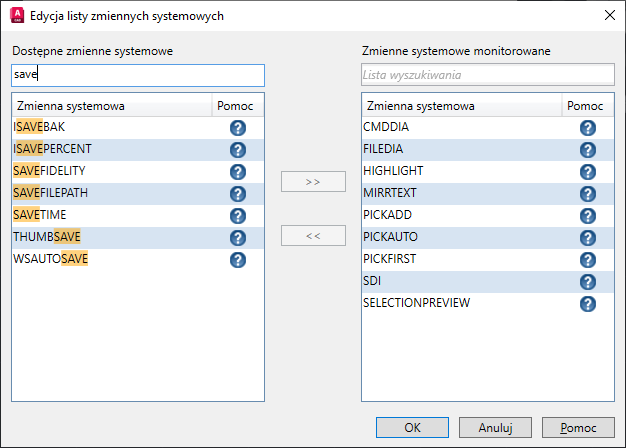Open help for ISAVEBAK variable
The width and height of the screenshot is (626, 448).
tap(238, 128)
